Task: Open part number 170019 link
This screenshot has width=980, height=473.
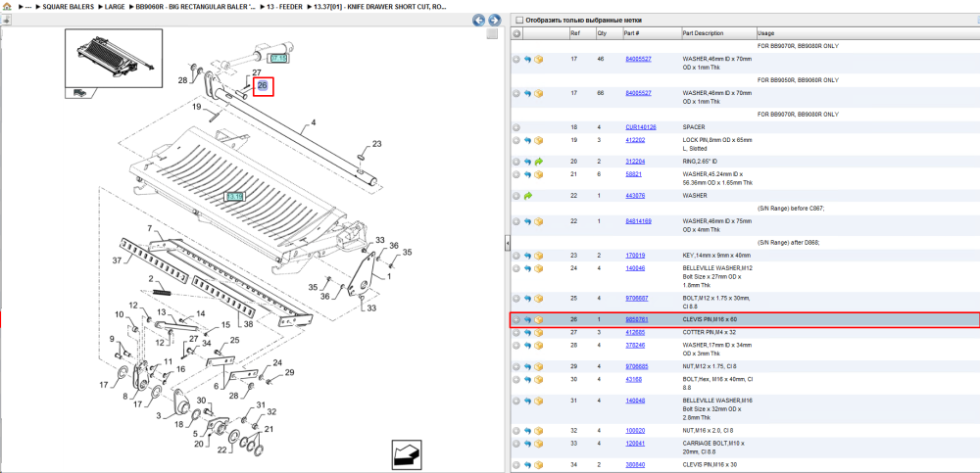Action: (634, 256)
